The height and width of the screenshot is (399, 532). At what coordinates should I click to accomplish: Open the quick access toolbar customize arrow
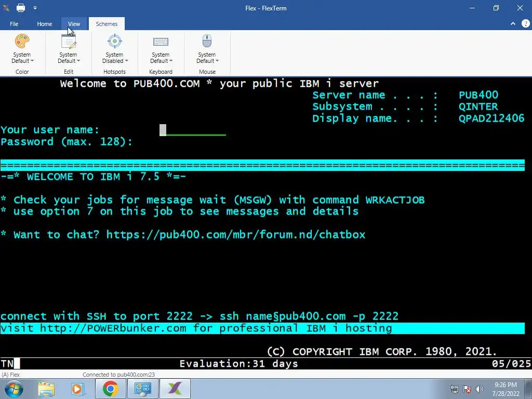click(35, 7)
